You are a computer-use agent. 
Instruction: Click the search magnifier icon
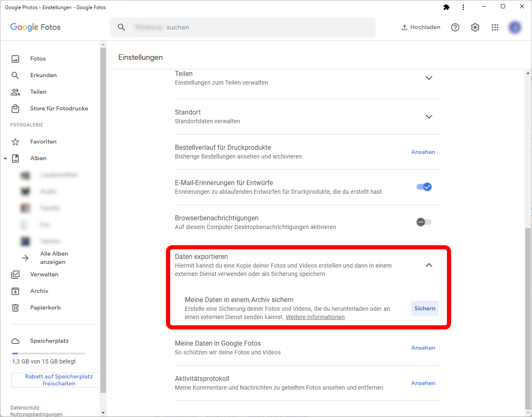pyautogui.click(x=121, y=27)
